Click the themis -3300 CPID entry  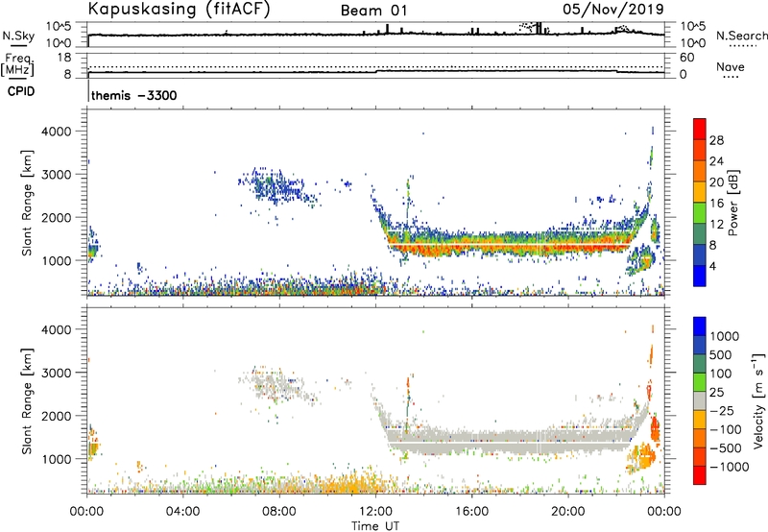(x=133, y=95)
